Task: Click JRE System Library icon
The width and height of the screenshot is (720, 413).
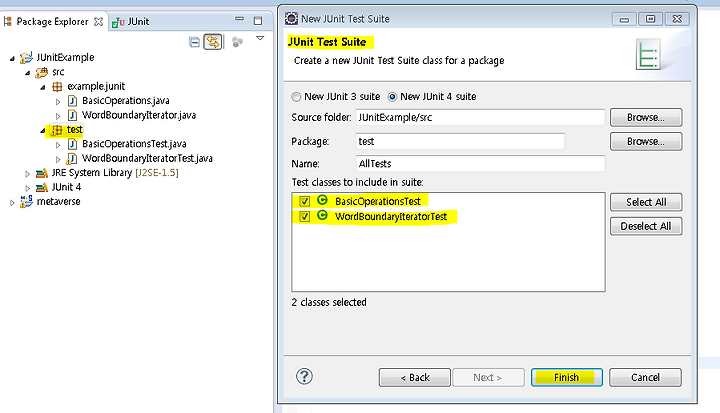Action: click(x=42, y=173)
